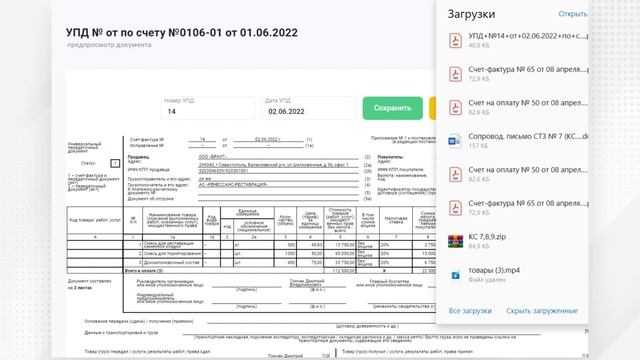Click the green Сохранить button
Viewport: 640px width, 360px height.
[x=393, y=108]
